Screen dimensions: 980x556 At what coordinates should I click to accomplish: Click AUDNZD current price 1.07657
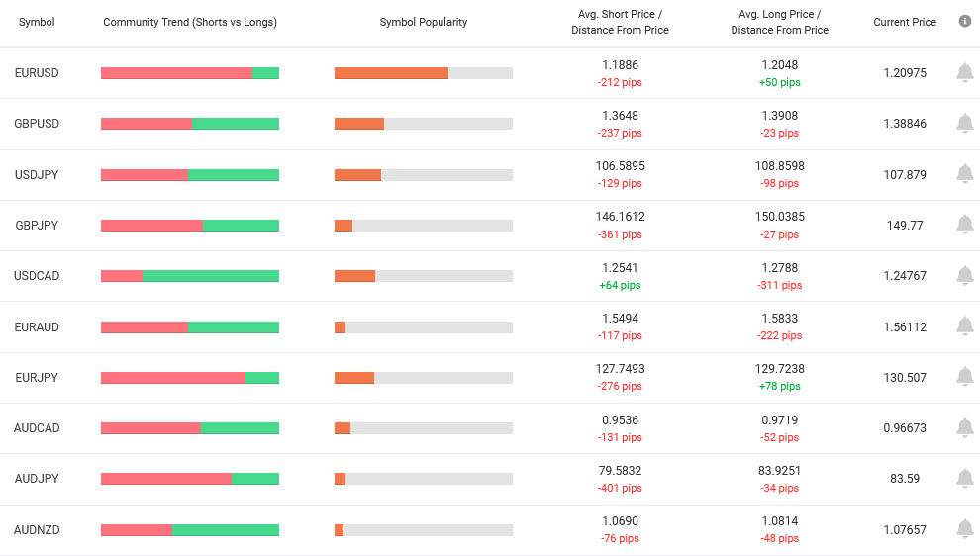pos(905,530)
